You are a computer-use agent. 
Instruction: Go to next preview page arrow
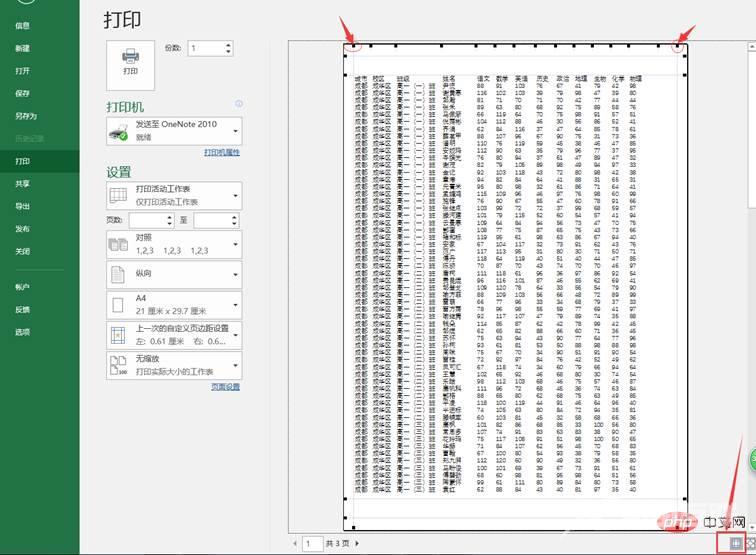(x=358, y=543)
